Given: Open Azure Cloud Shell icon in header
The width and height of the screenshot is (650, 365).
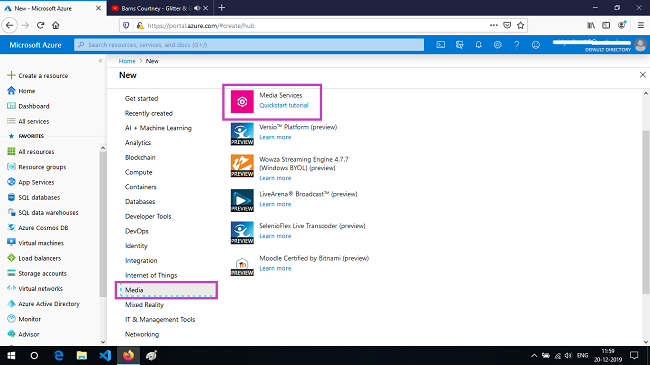Looking at the screenshot, I should 441,45.
